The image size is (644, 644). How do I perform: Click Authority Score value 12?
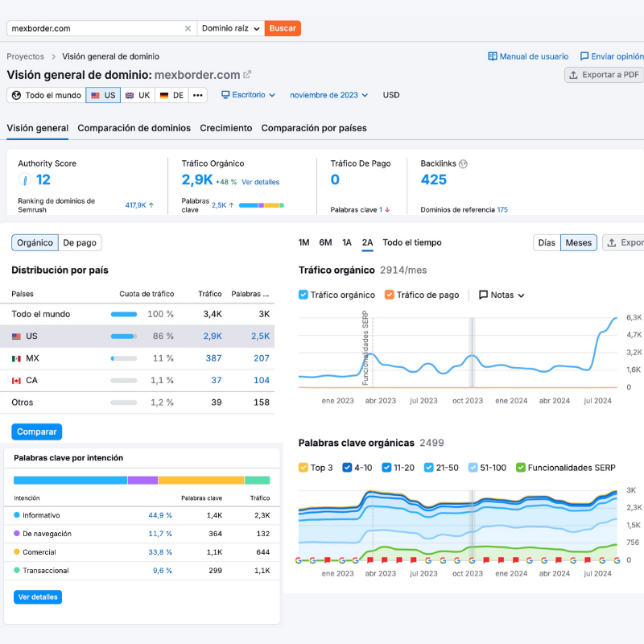pos(43,180)
